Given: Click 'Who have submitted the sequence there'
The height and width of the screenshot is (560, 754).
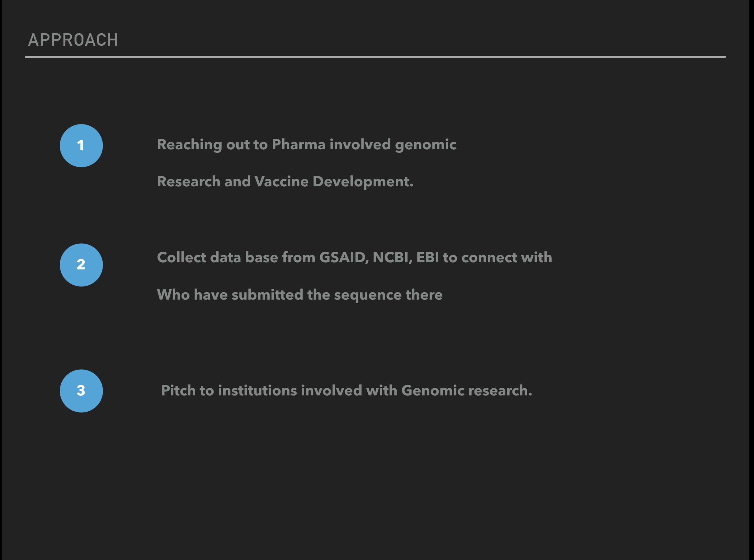Looking at the screenshot, I should (300, 295).
